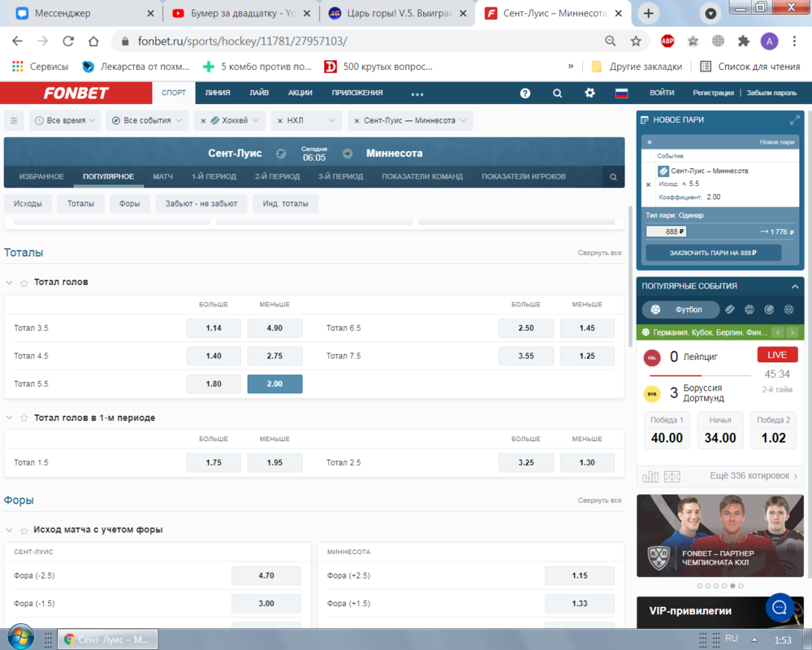
Task: Go to the browser home page icon
Action: 93,41
